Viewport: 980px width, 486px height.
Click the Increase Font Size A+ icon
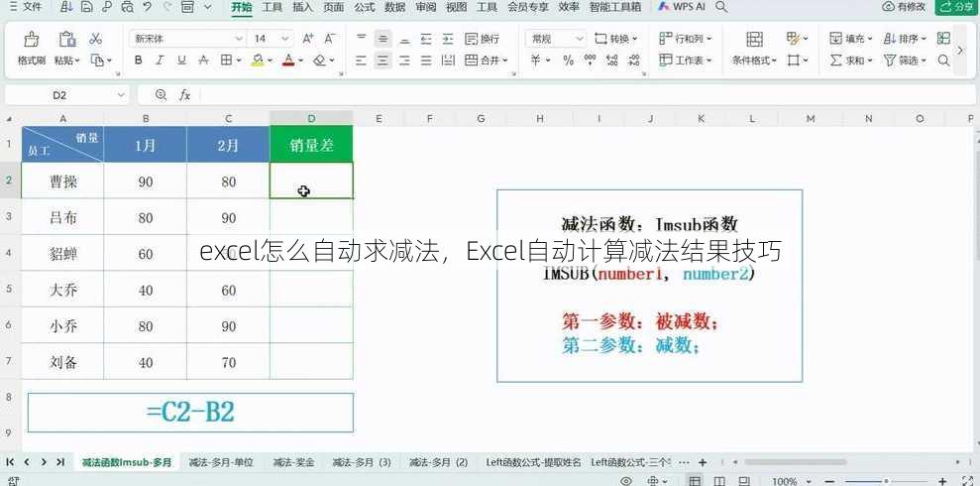click(x=308, y=39)
